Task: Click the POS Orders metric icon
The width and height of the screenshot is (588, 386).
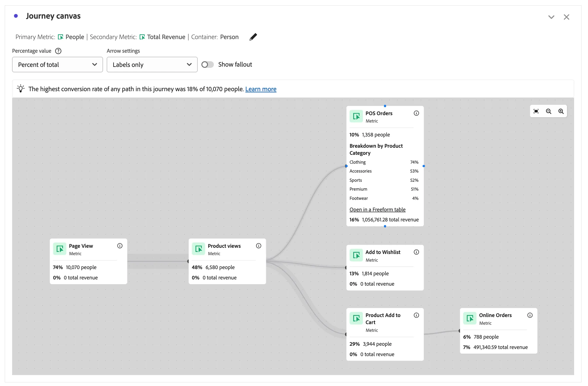Action: pyautogui.click(x=356, y=116)
